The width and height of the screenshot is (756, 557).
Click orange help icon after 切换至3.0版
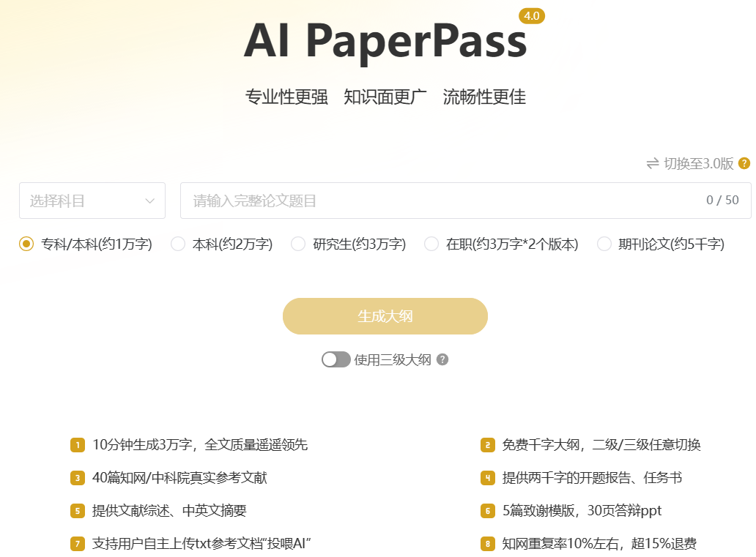point(744,163)
